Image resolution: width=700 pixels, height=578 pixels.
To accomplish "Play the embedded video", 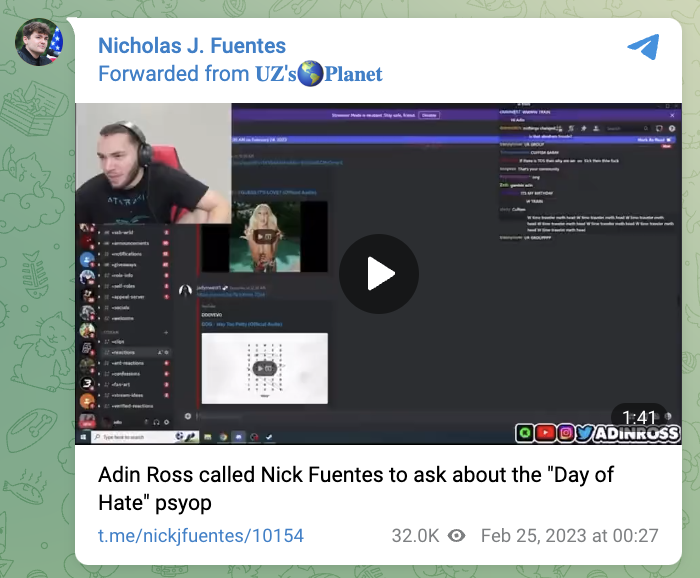I will (379, 274).
